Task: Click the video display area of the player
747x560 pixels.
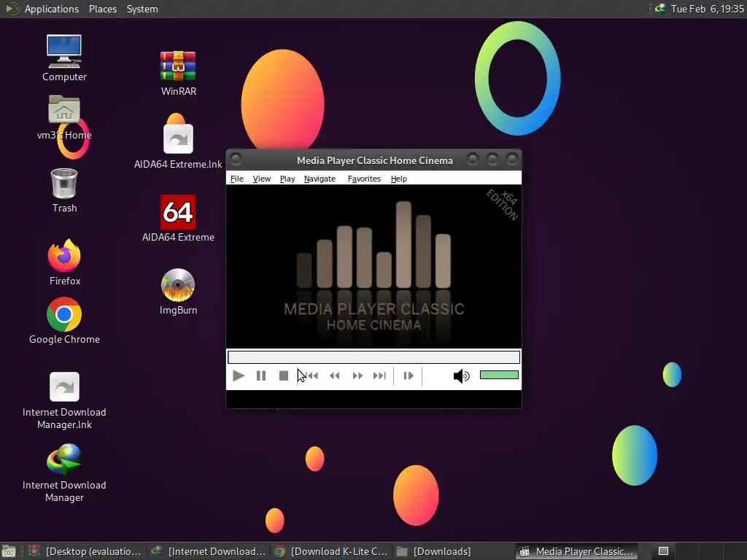Action: point(373,267)
